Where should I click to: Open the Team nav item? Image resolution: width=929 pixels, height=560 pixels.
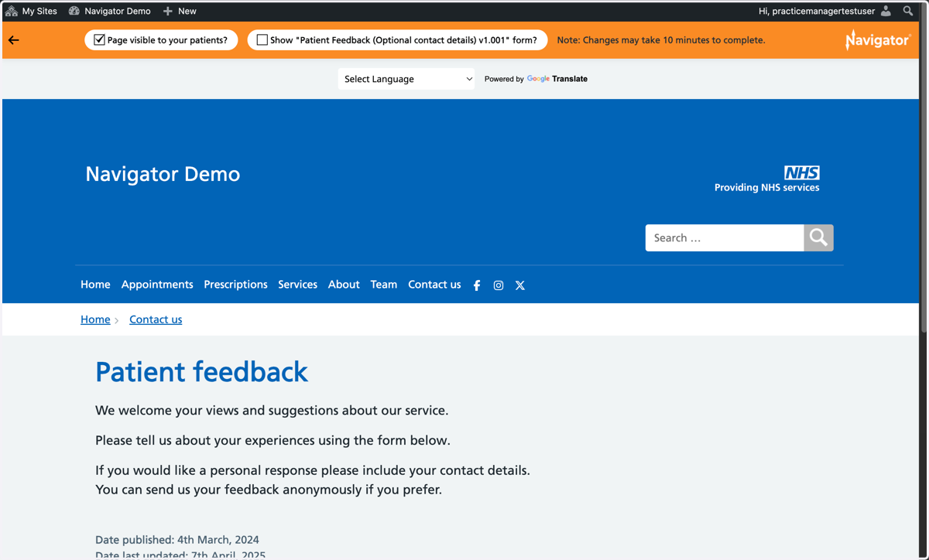pyautogui.click(x=384, y=285)
